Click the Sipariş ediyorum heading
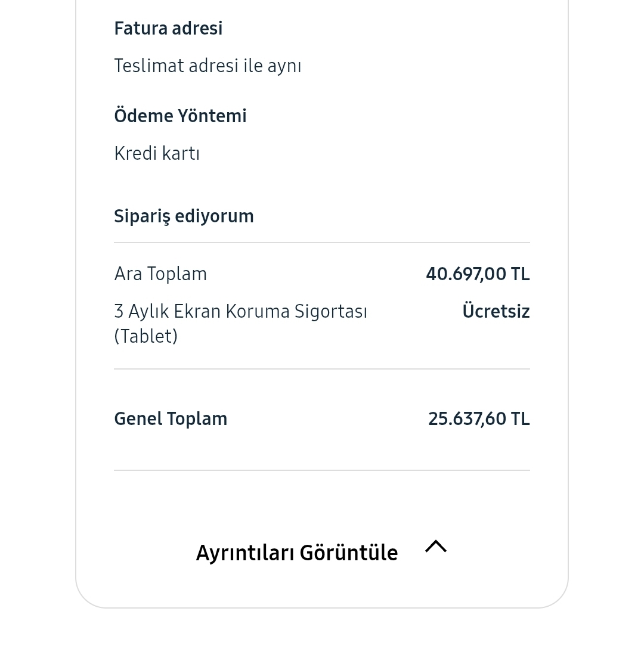 184,216
